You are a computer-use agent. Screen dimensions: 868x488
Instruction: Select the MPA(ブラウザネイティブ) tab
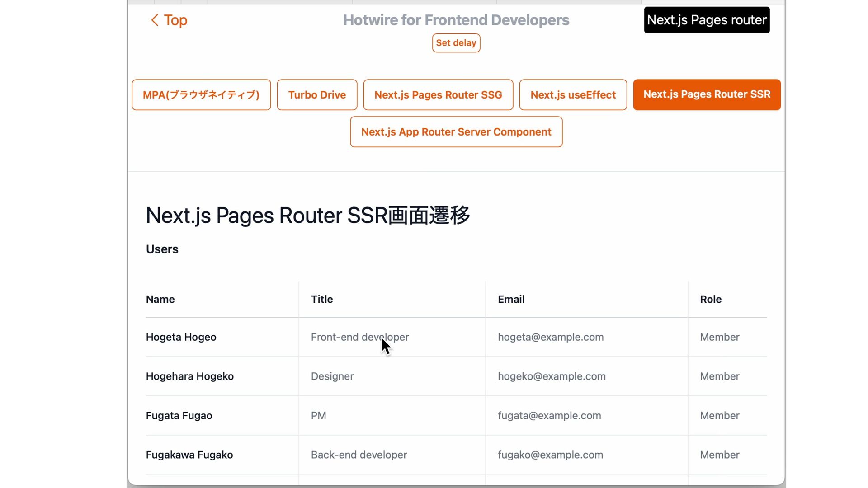[x=201, y=95]
